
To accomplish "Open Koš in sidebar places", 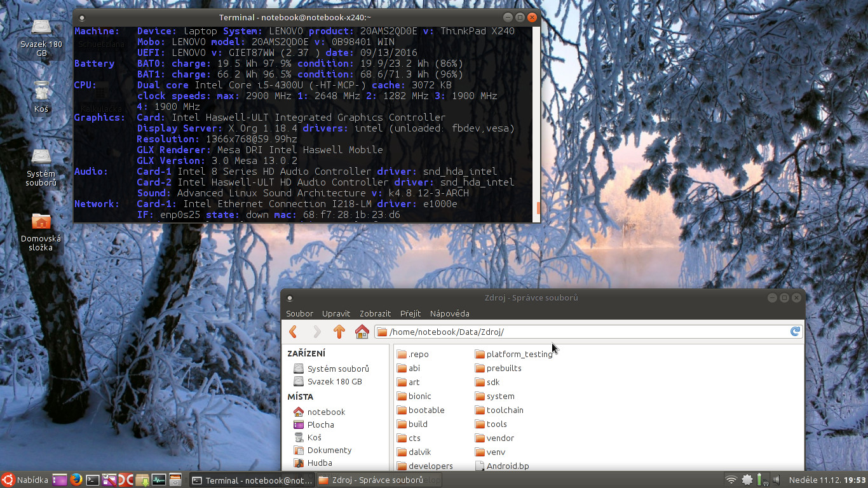I will [308, 437].
